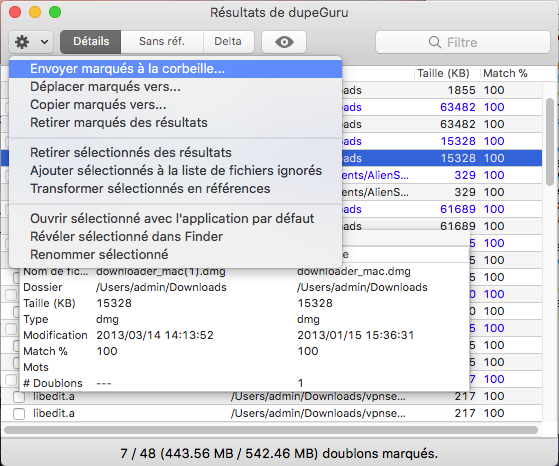Click the # Doublons label in details

click(x=53, y=383)
